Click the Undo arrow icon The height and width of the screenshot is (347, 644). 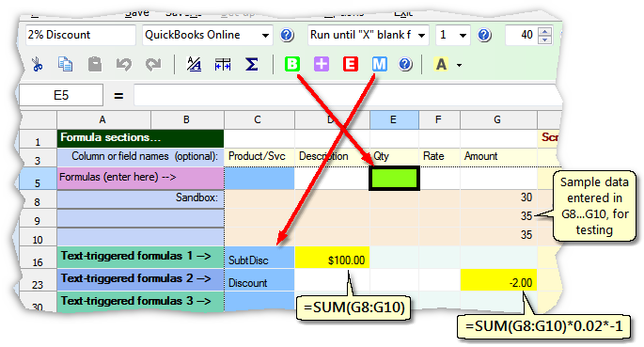coord(123,65)
